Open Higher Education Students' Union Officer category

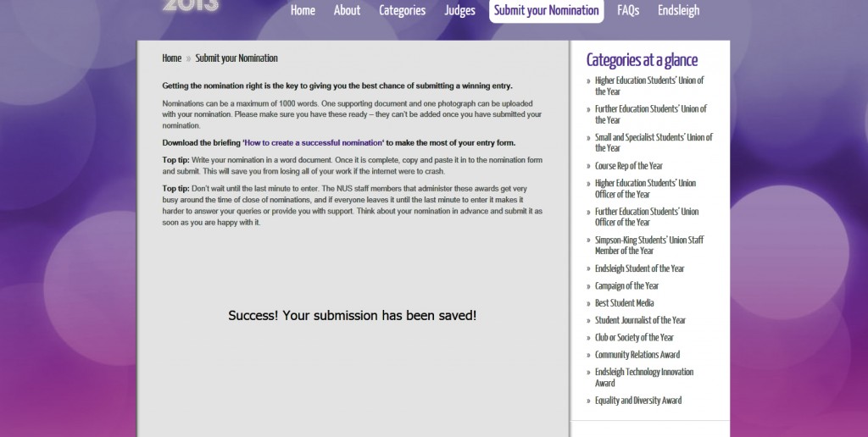(645, 189)
